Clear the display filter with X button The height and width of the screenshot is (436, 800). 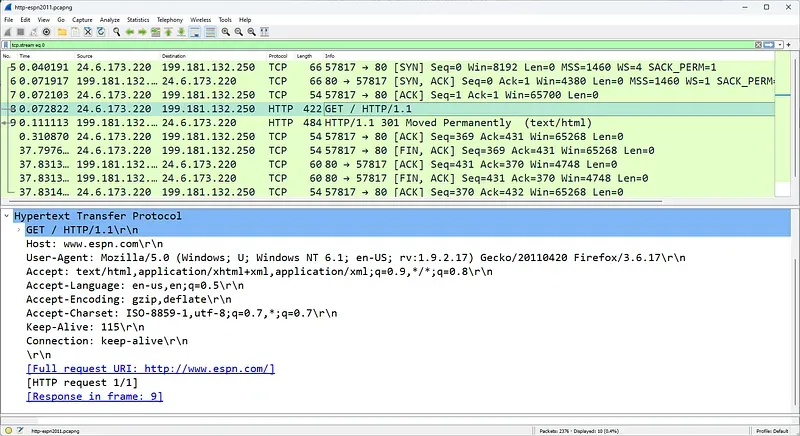pos(758,45)
